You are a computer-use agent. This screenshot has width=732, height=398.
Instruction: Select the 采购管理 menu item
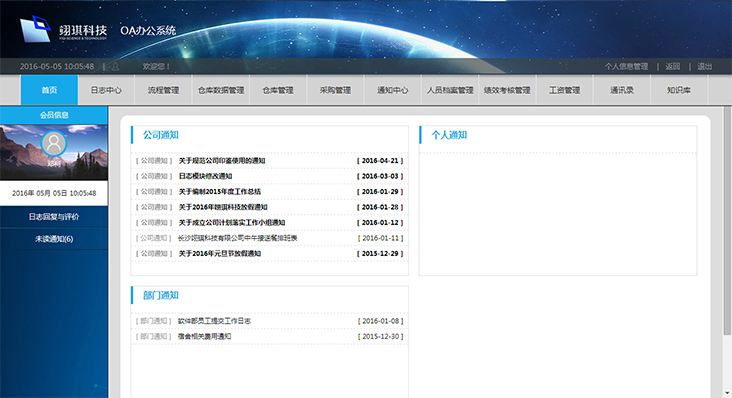(335, 90)
